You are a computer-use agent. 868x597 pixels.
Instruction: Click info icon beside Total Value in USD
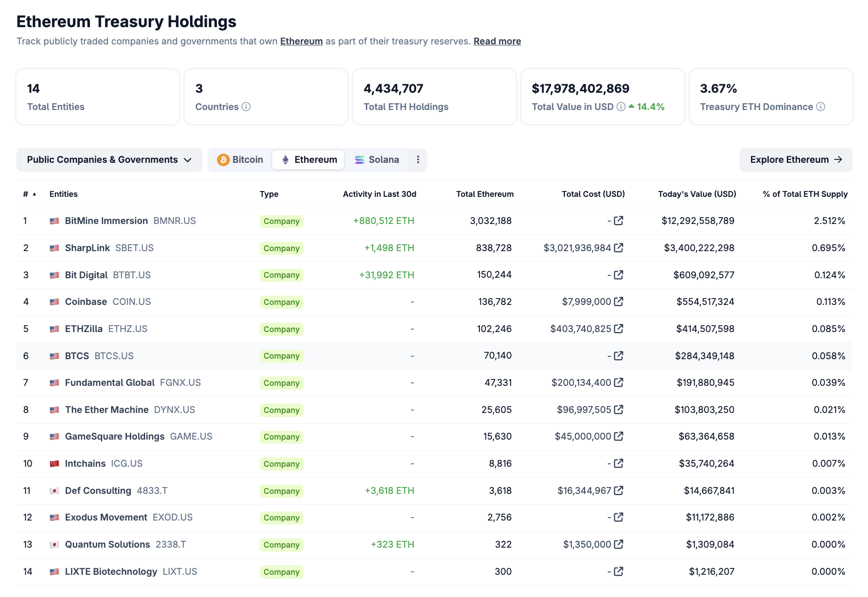click(621, 107)
